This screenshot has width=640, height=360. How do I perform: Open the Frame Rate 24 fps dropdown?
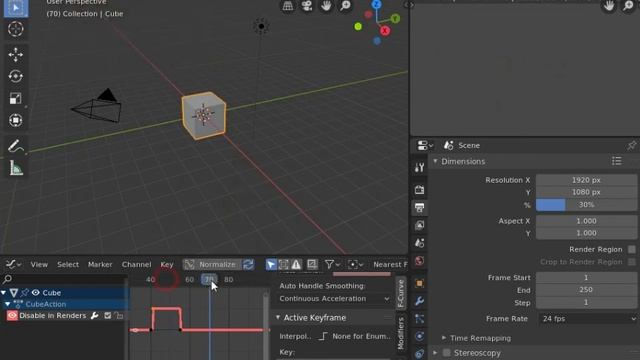[587, 318]
